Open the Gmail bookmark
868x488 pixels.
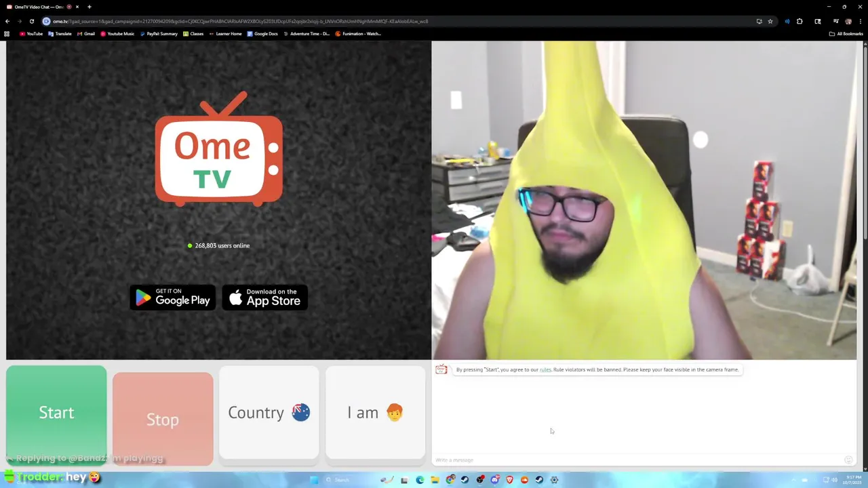tap(85, 33)
